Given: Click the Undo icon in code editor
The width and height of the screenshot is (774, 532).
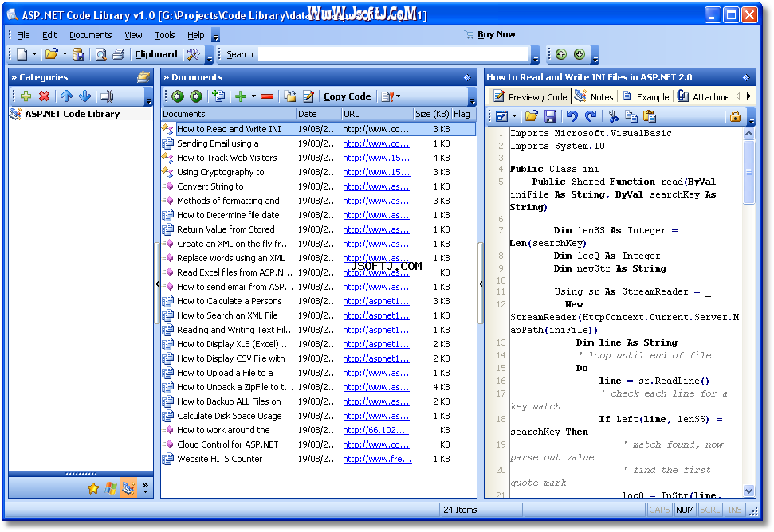Looking at the screenshot, I should click(x=572, y=116).
